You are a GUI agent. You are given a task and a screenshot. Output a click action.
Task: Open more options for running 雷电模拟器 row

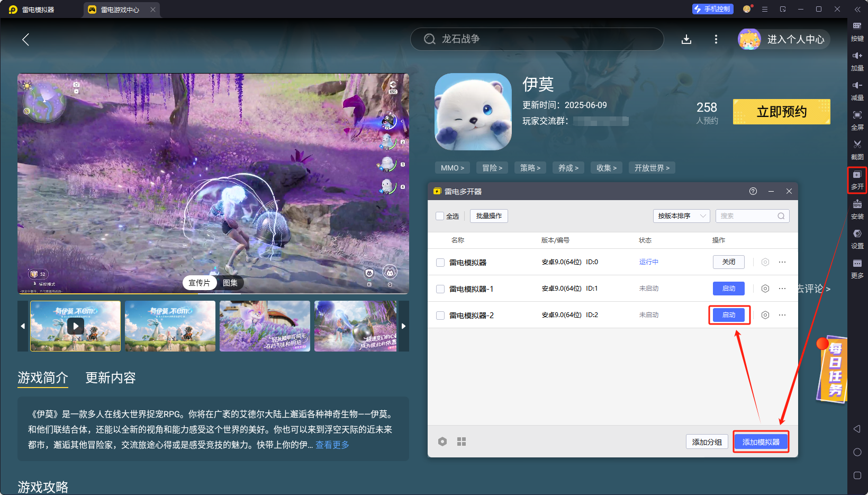(782, 262)
